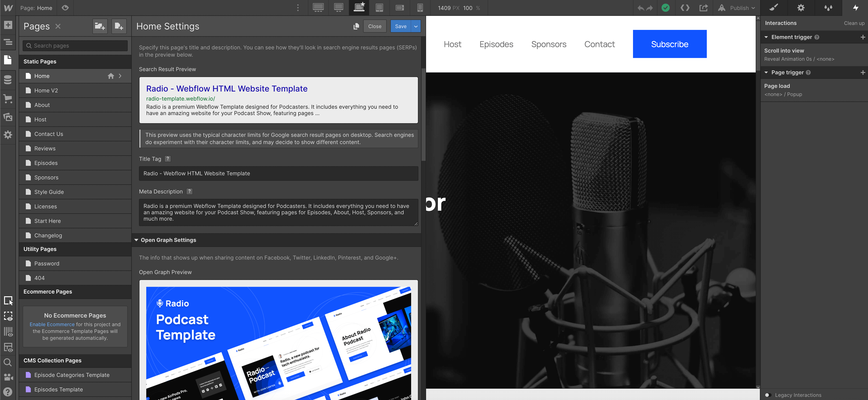
Task: Undo the last change
Action: (640, 8)
